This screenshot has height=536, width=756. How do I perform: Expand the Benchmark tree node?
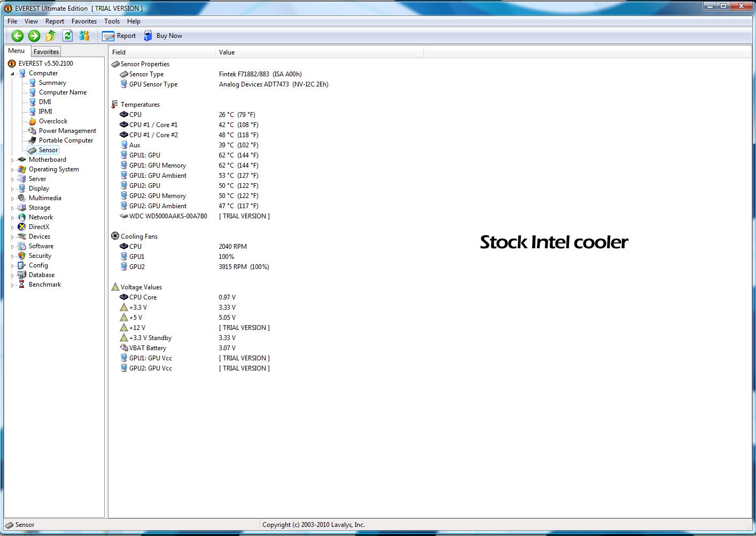[x=13, y=285]
